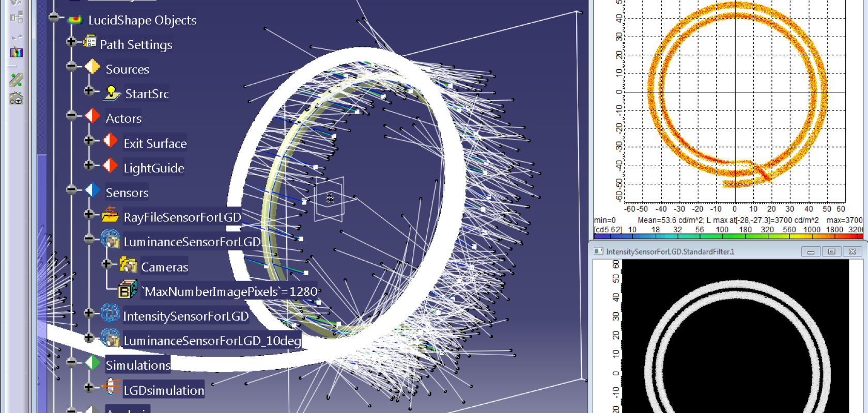
Task: Expand the Path Settings node
Action: click(x=71, y=41)
